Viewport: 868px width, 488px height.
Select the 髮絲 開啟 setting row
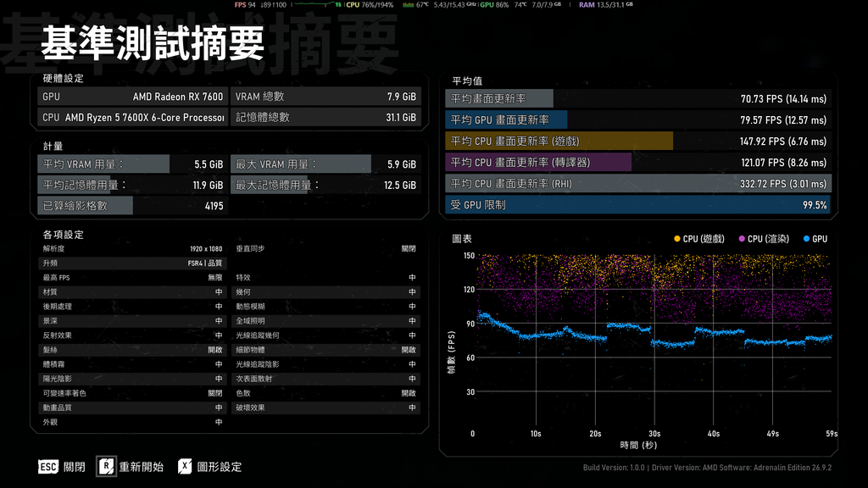pos(132,350)
